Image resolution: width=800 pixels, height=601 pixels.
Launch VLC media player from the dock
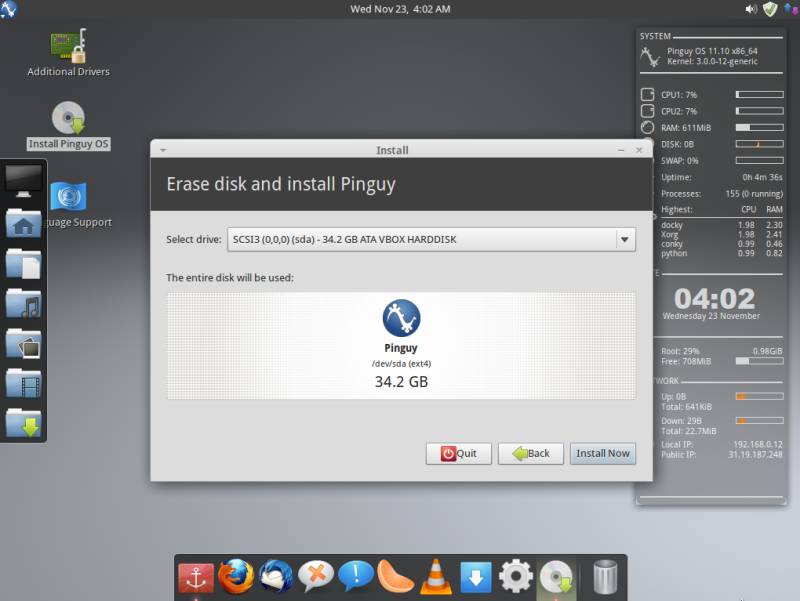(436, 577)
